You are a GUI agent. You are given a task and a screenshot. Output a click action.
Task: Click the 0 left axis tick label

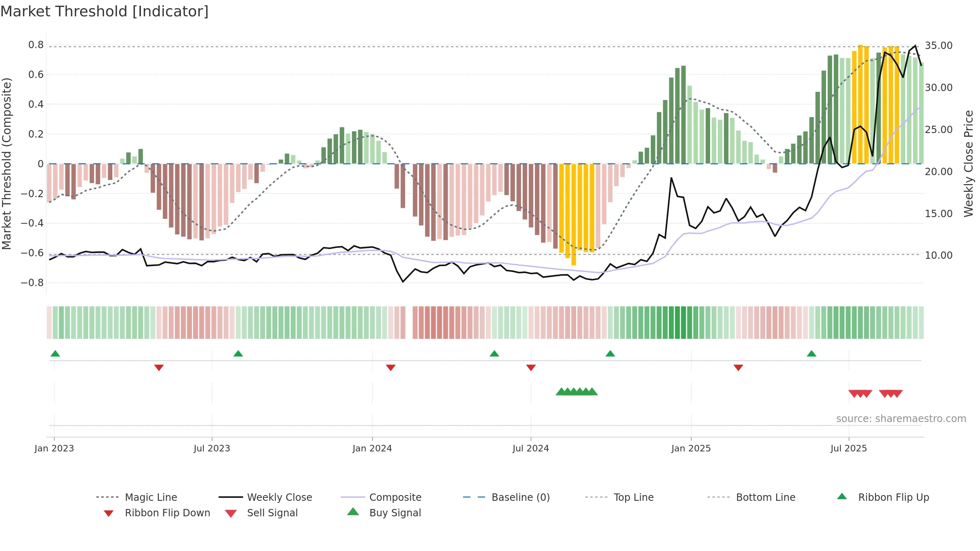(40, 164)
